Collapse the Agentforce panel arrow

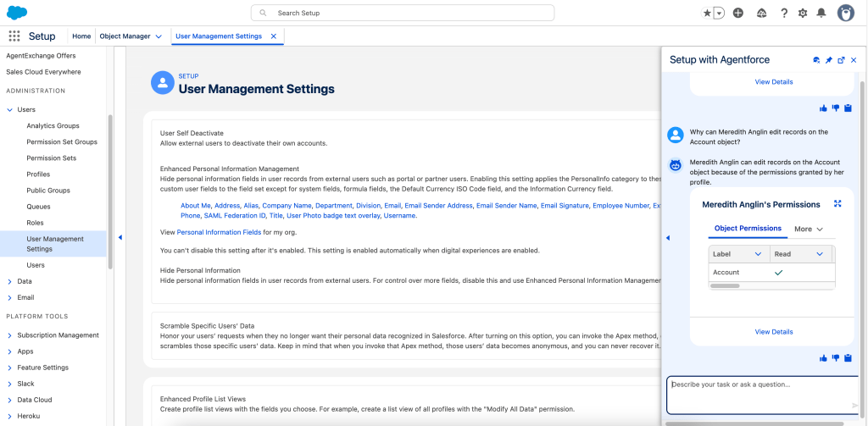click(668, 238)
